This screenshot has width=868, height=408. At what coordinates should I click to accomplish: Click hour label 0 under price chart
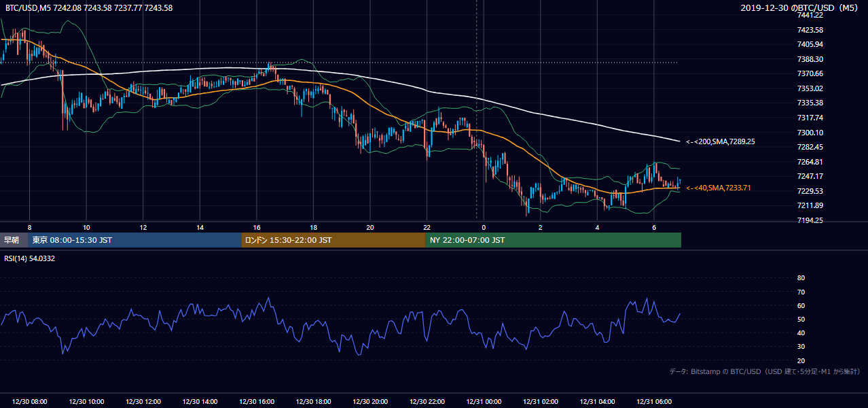click(484, 227)
